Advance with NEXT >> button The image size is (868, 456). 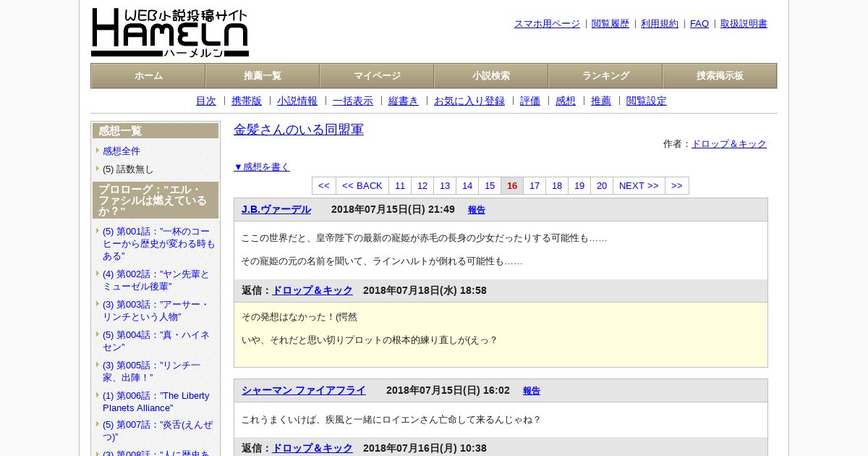coord(639,186)
